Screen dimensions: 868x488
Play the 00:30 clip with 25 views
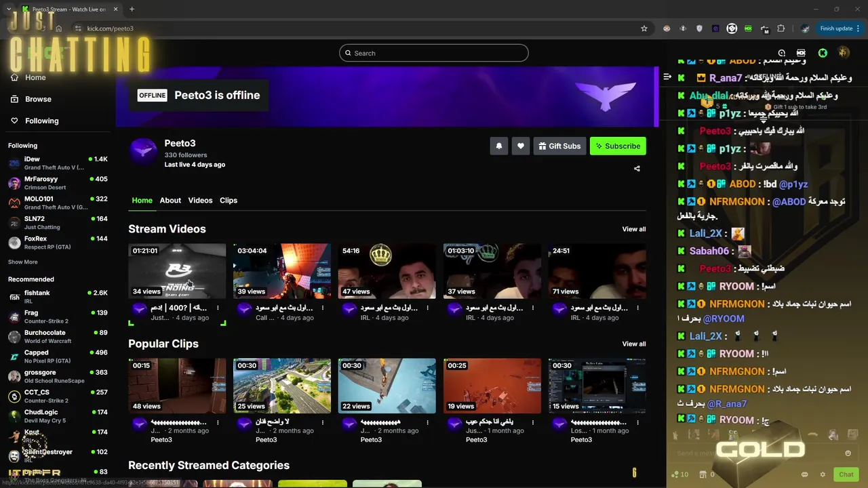(x=282, y=386)
